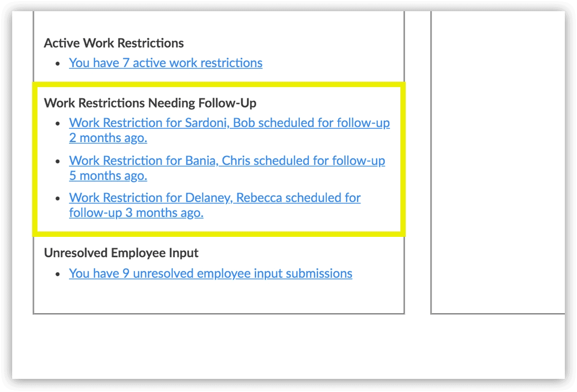Screen dimensions: 577x392
Task: Click the "5 months ago." link text
Action: coord(108,176)
